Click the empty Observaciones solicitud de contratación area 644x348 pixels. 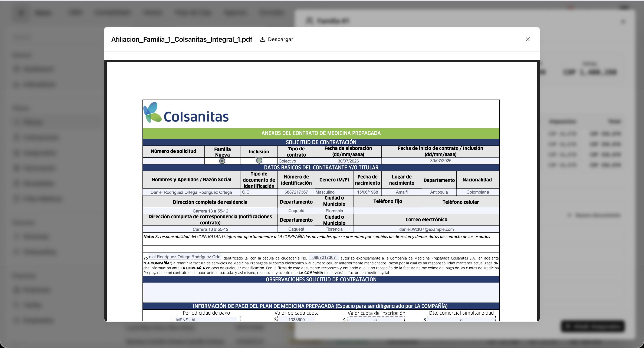pos(321,292)
